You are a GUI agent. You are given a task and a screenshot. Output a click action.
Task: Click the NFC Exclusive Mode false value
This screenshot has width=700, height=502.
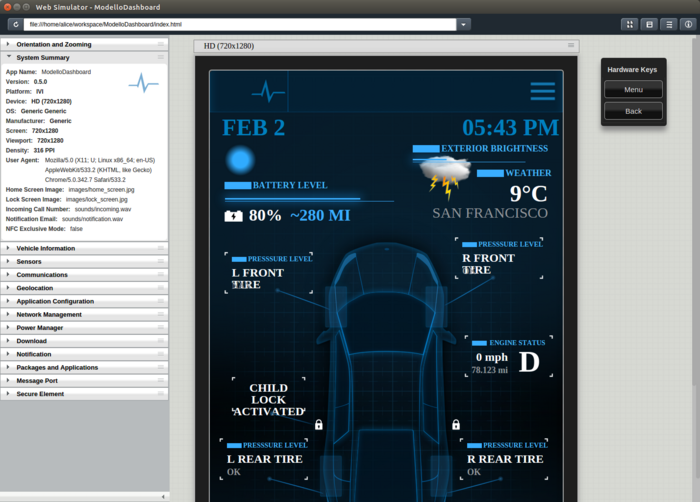[x=76, y=229]
